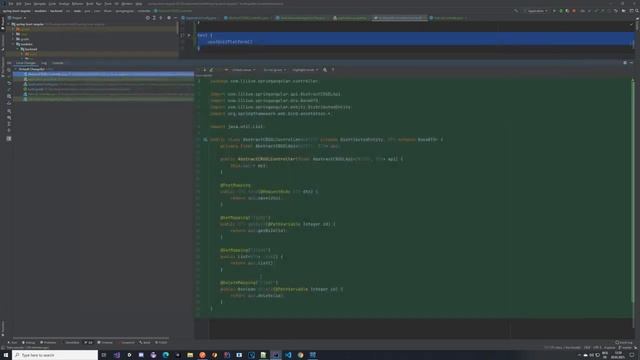
Task: Click the locate-in-project target icon
Action: [x=148, y=18]
